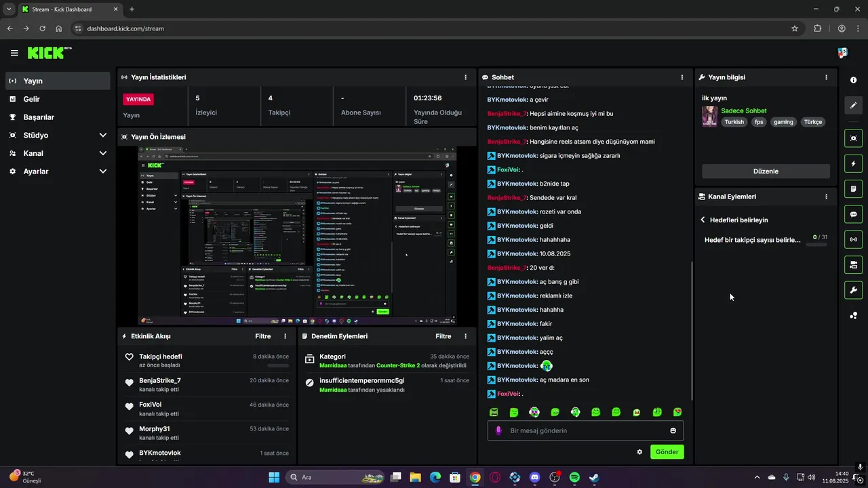Click the Hedef bir takipçi sayısı belirle goal

[x=753, y=240]
